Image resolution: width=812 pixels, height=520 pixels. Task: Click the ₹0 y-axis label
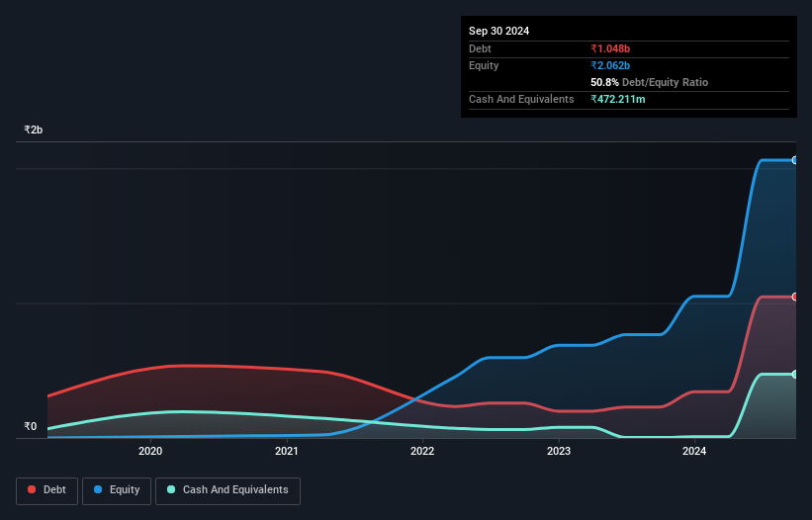click(31, 426)
